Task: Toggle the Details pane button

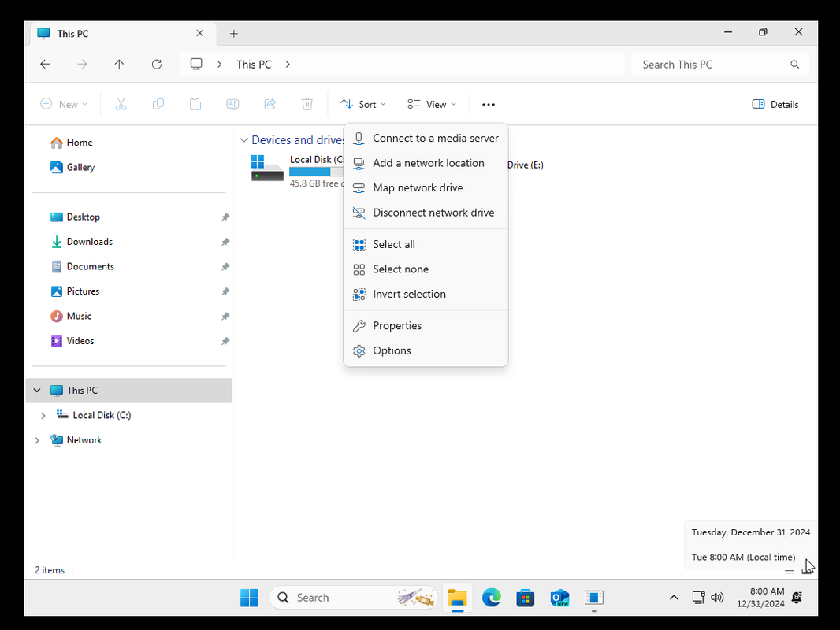Action: [775, 105]
